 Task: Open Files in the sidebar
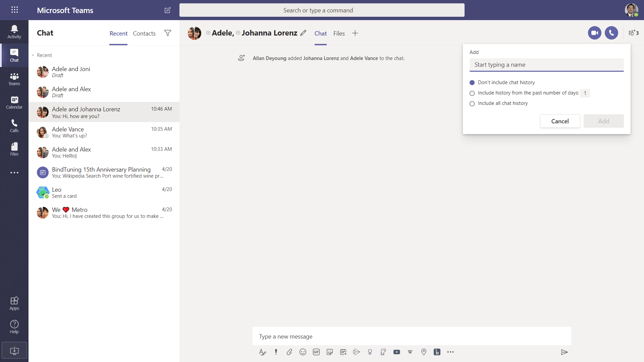point(14,149)
